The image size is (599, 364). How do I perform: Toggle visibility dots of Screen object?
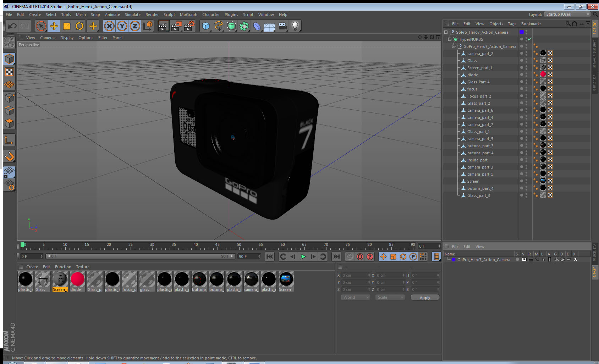tap(526, 181)
